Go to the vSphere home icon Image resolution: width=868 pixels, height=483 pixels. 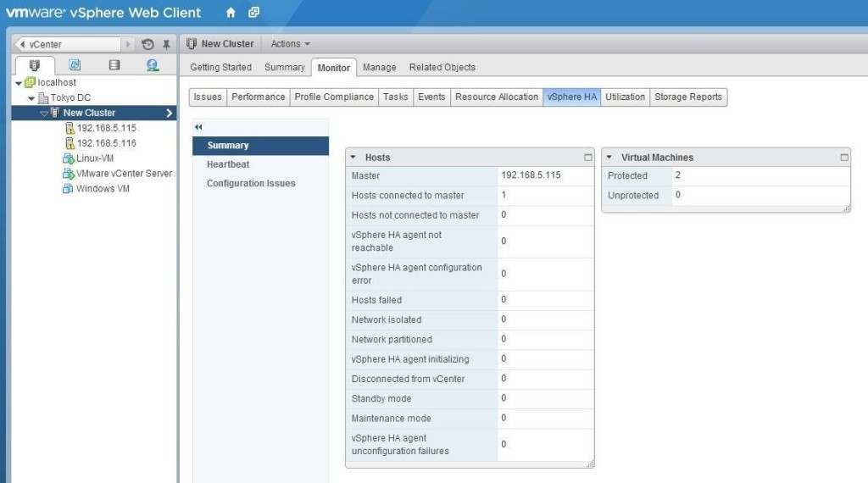[231, 12]
